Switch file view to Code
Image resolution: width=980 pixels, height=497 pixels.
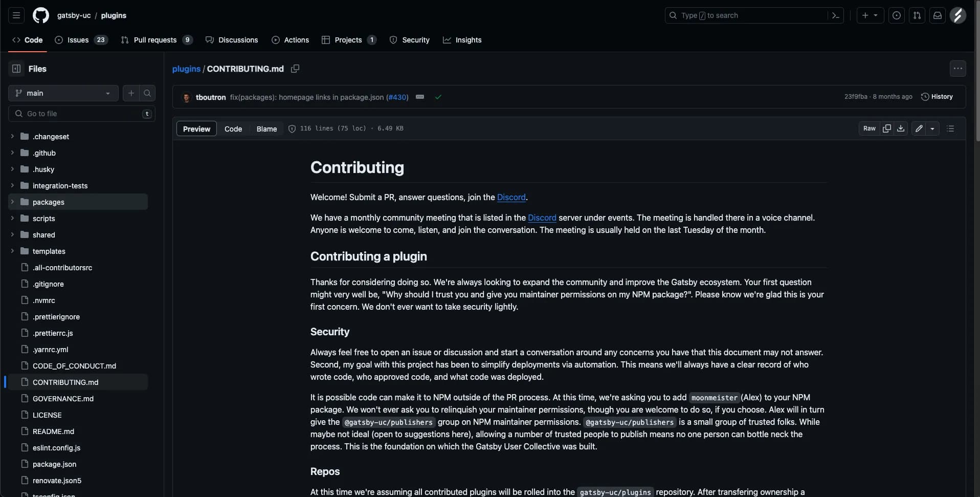(233, 129)
